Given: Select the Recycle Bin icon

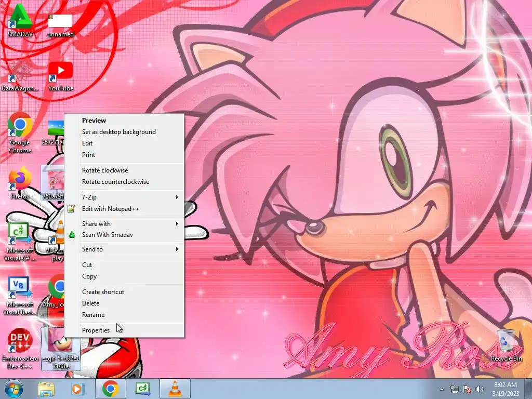Looking at the screenshot, I should coord(506,345).
